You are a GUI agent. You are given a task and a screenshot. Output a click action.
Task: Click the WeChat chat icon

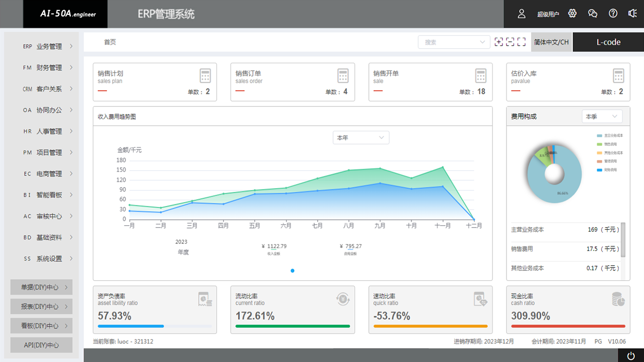pyautogui.click(x=593, y=13)
